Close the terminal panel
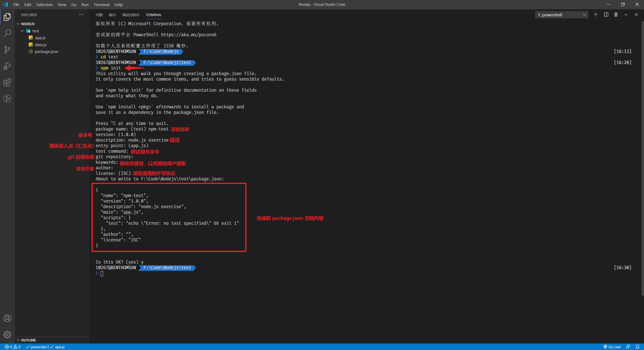This screenshot has width=644, height=350. tap(636, 15)
